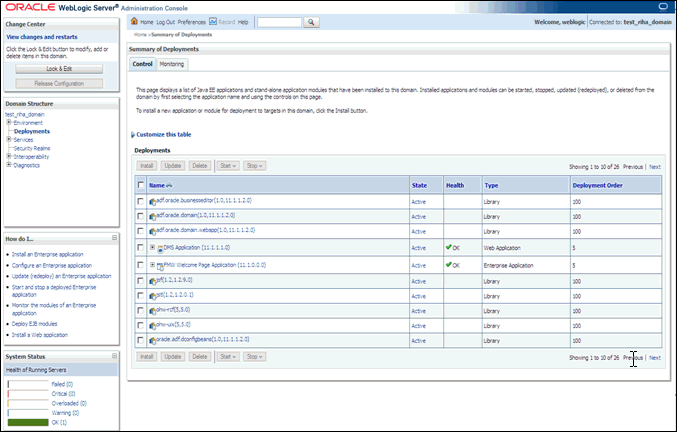Viewport: 677px width, 432px height.
Task: Expand Customize this table
Action: coord(133,135)
